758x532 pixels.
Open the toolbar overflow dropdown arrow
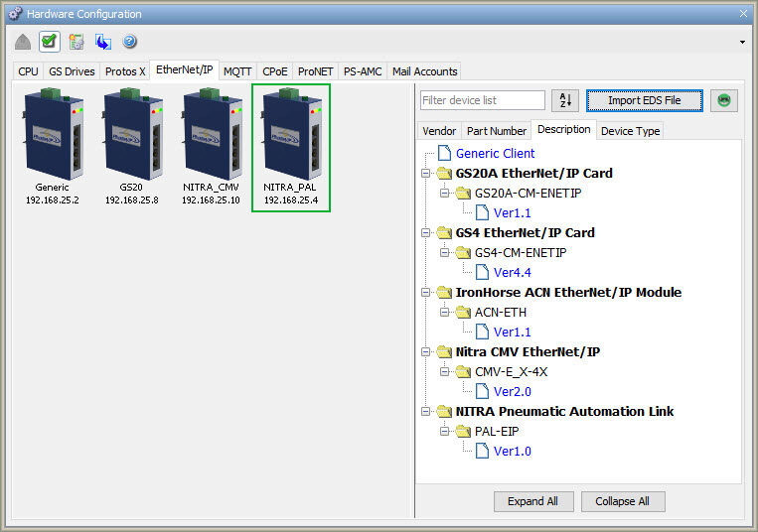pos(742,43)
